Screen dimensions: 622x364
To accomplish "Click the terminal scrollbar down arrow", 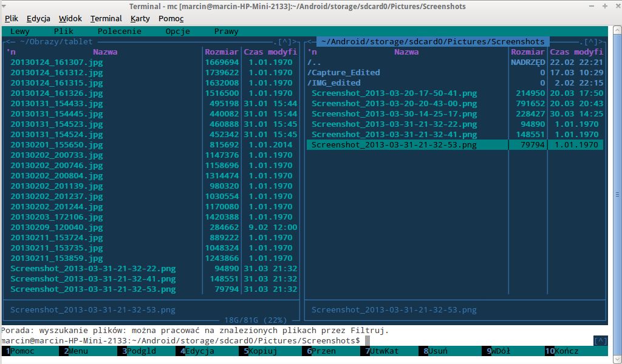I will (617, 359).
